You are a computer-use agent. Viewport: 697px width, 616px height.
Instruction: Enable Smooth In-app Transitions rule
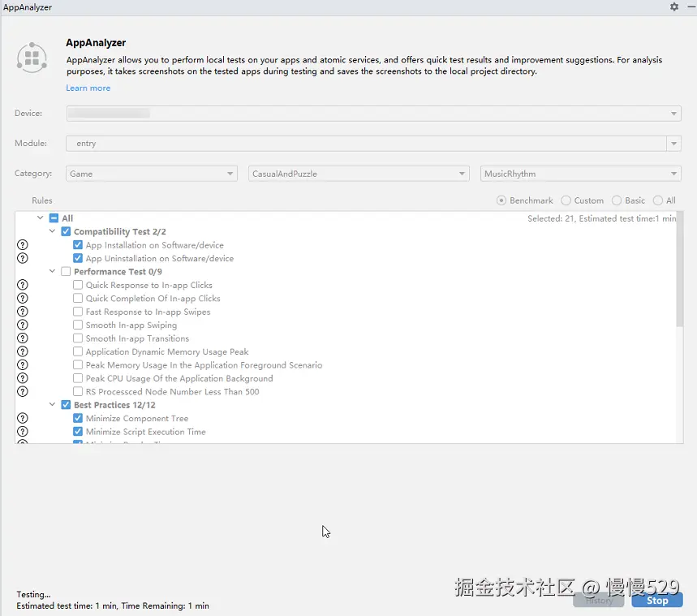tap(78, 338)
